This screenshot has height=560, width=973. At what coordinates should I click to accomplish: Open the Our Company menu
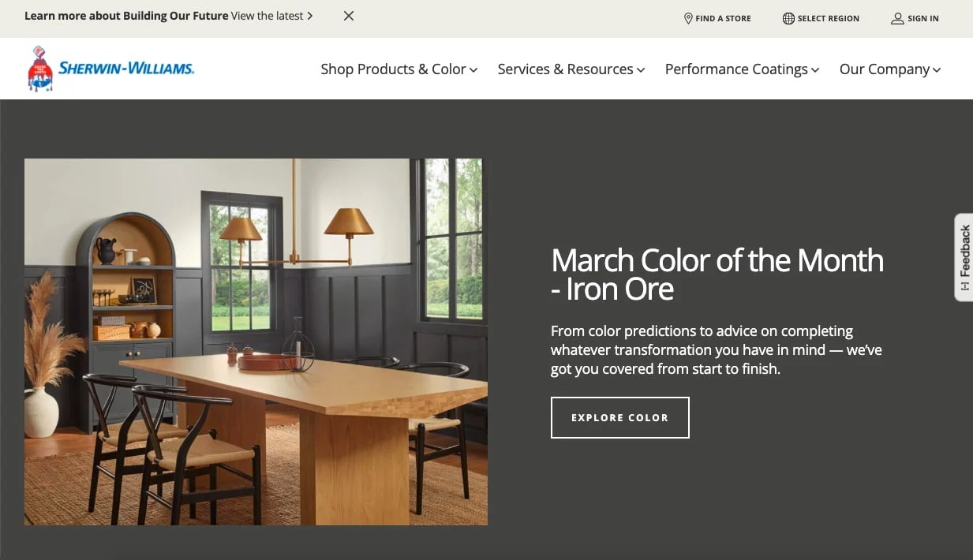pos(890,69)
